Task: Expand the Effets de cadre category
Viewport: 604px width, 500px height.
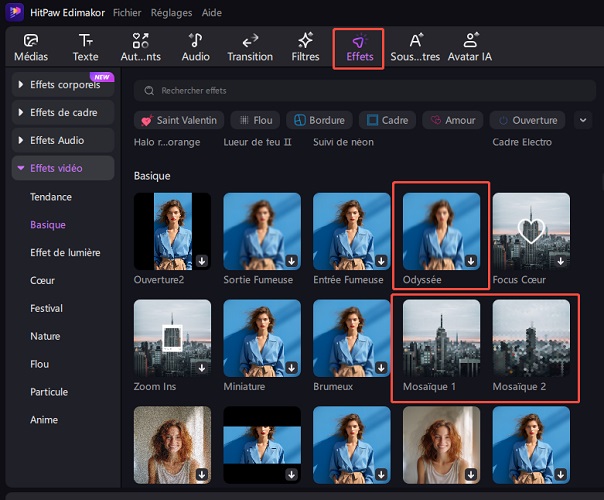Action: tap(63, 113)
